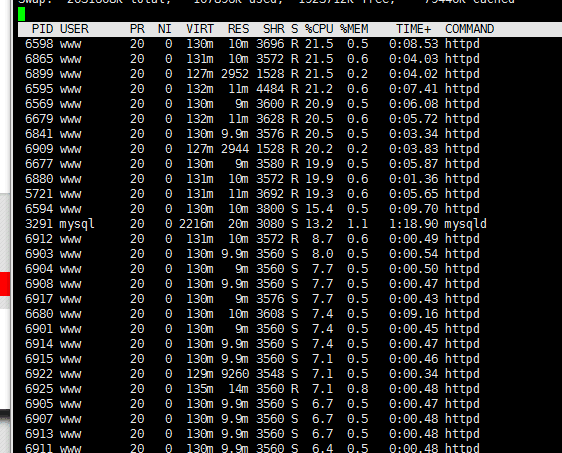Screen dimensions: 562x453
Task: Click the PID column header
Action: [42, 29]
